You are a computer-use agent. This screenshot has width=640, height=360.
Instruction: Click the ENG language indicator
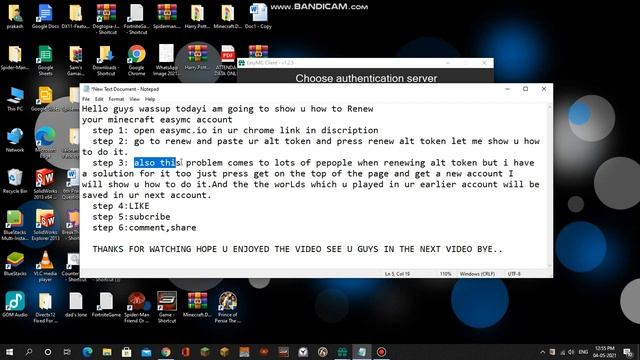click(x=584, y=352)
